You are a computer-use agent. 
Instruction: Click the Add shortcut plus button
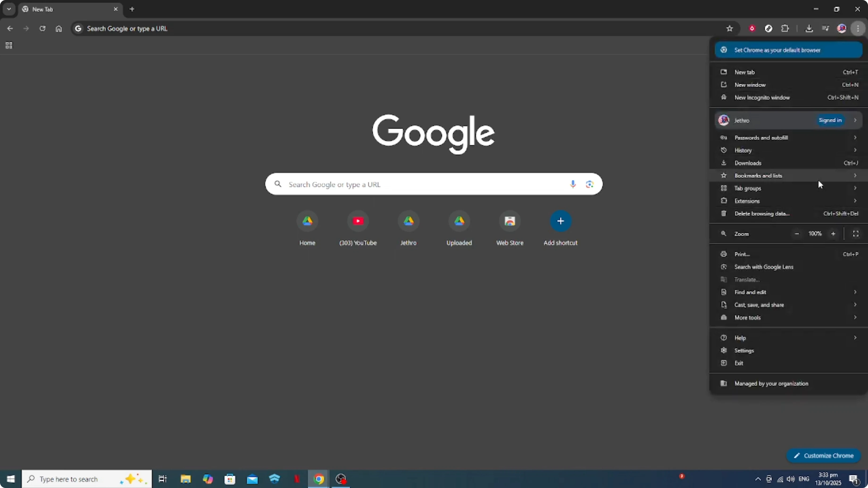pos(560,221)
